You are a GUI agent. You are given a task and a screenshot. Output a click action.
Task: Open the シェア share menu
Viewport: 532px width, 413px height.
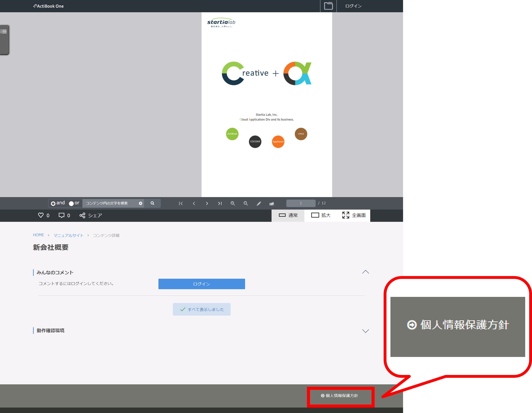[91, 216]
